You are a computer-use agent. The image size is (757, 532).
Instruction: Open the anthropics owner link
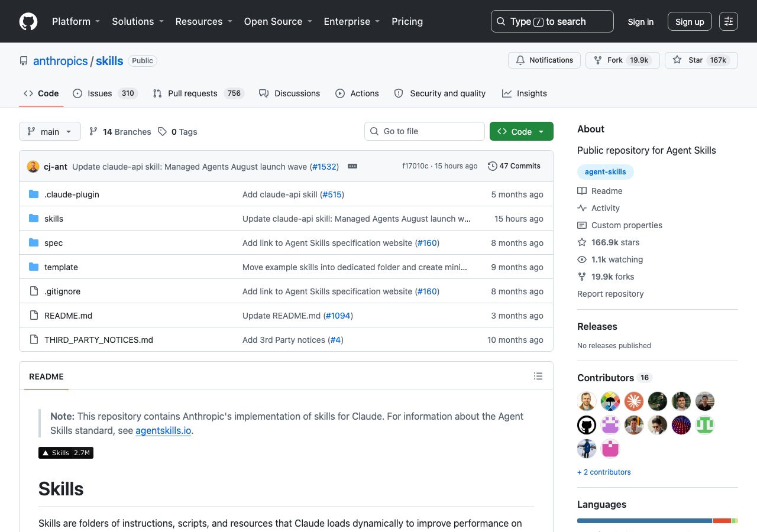click(x=60, y=61)
